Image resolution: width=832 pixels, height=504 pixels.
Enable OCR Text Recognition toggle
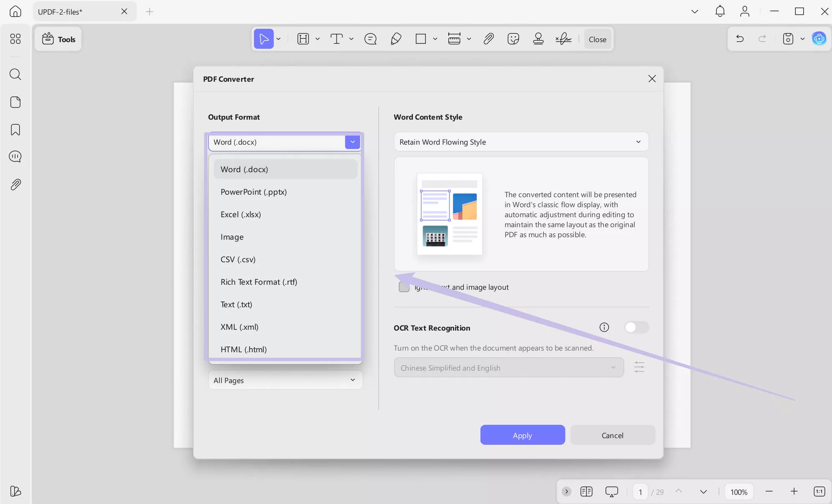click(637, 327)
